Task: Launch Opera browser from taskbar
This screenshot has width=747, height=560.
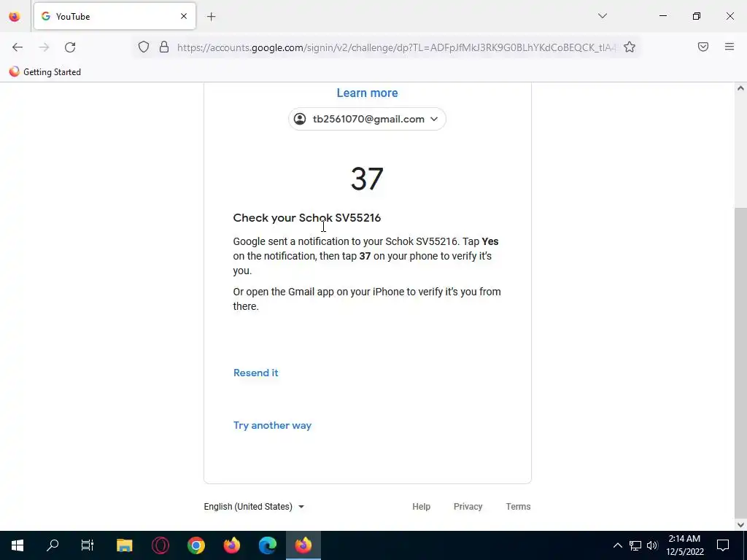Action: (x=160, y=545)
